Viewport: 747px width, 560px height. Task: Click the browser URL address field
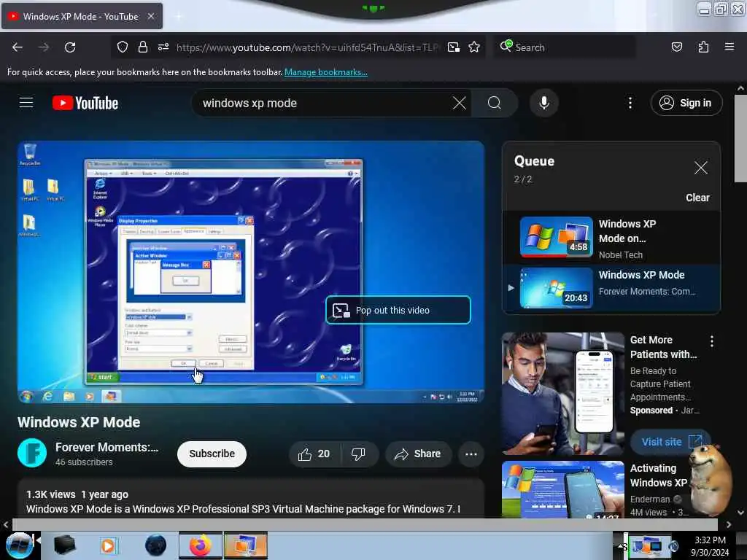pyautogui.click(x=307, y=47)
